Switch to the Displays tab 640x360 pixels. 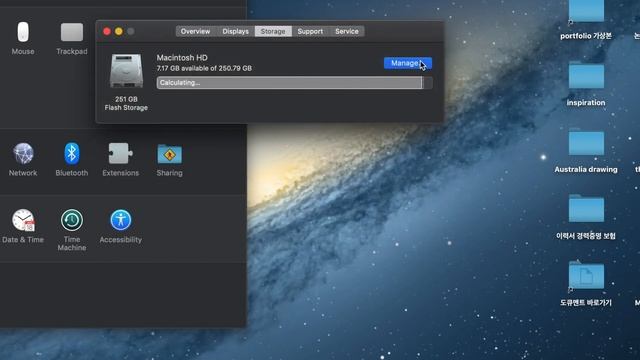click(x=235, y=31)
